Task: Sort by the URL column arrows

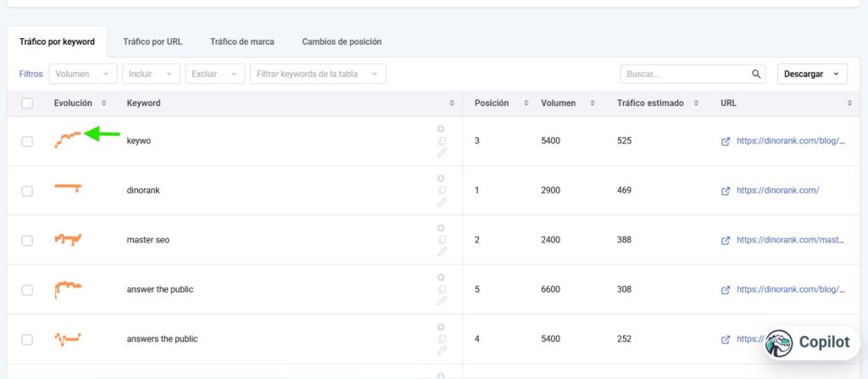Action: click(849, 103)
